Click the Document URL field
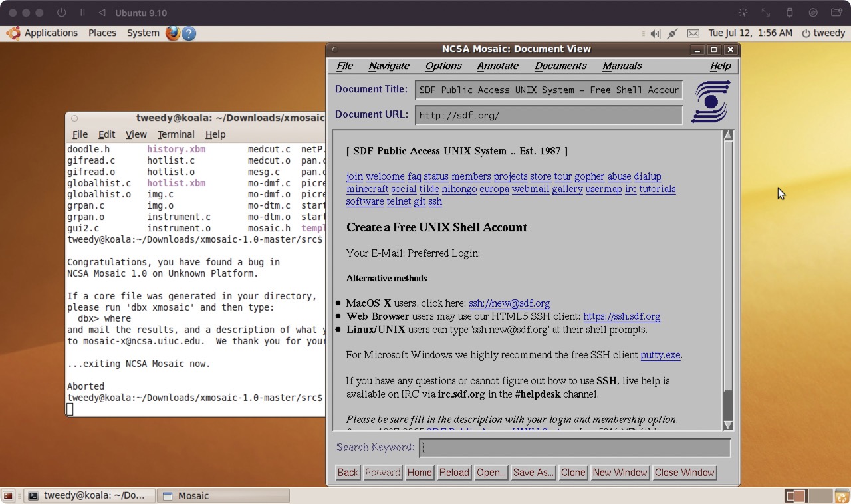Screen dimensions: 851x504 pos(549,115)
